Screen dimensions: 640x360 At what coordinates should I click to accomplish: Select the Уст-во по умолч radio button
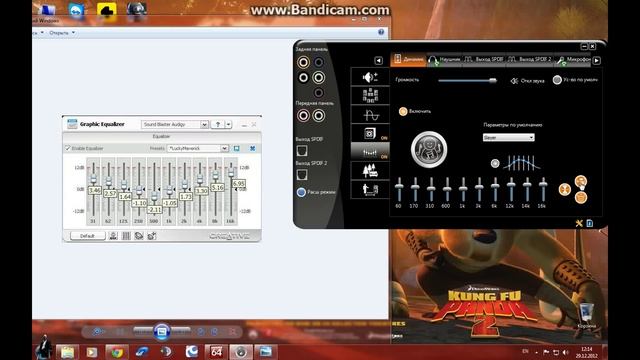pos(557,80)
